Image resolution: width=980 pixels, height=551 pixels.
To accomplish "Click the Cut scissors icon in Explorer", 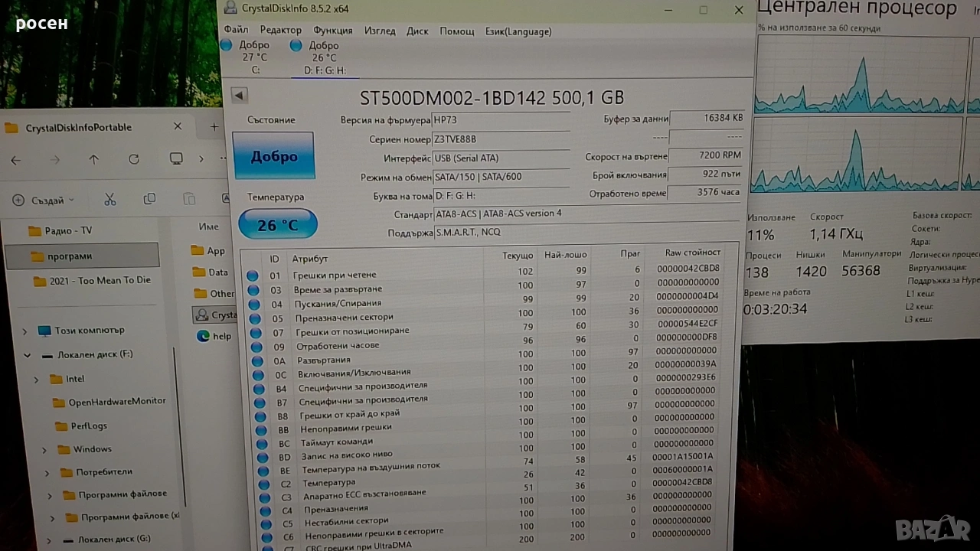I will pos(109,200).
